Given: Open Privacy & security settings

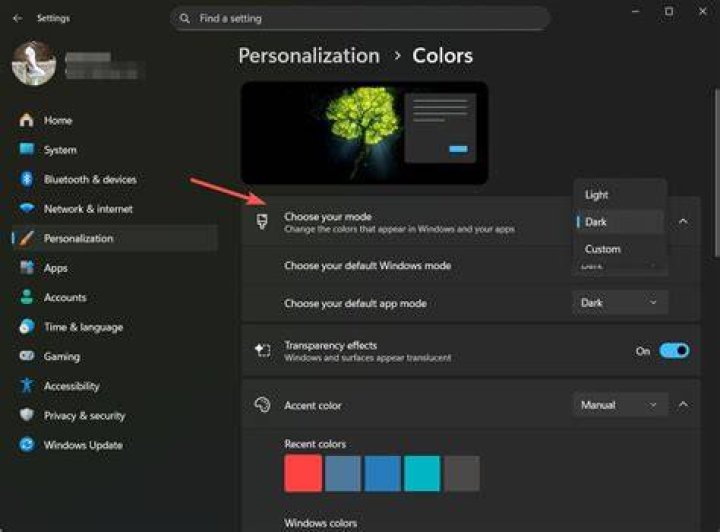Looking at the screenshot, I should 115,415.
